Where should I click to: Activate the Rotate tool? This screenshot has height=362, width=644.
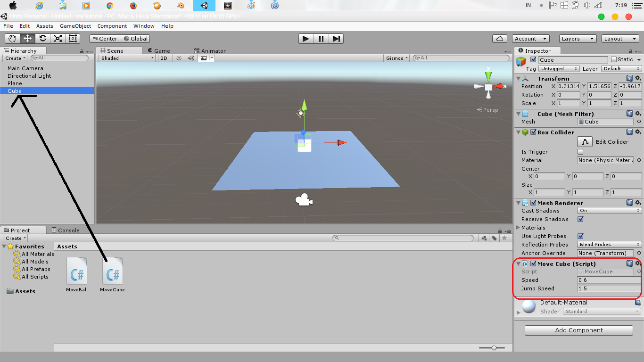click(42, 38)
